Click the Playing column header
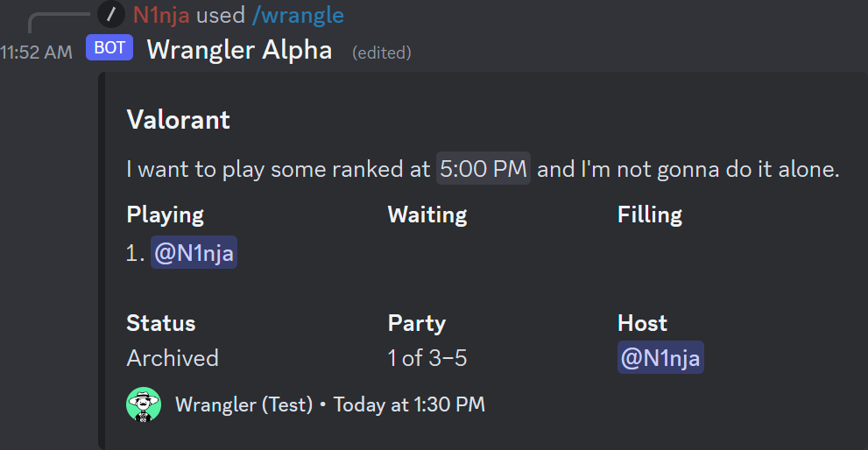Screen dimensions: 868x450 click(165, 214)
